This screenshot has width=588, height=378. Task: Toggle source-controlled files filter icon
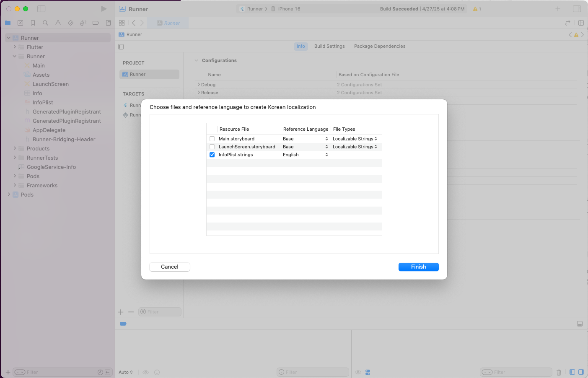point(108,372)
